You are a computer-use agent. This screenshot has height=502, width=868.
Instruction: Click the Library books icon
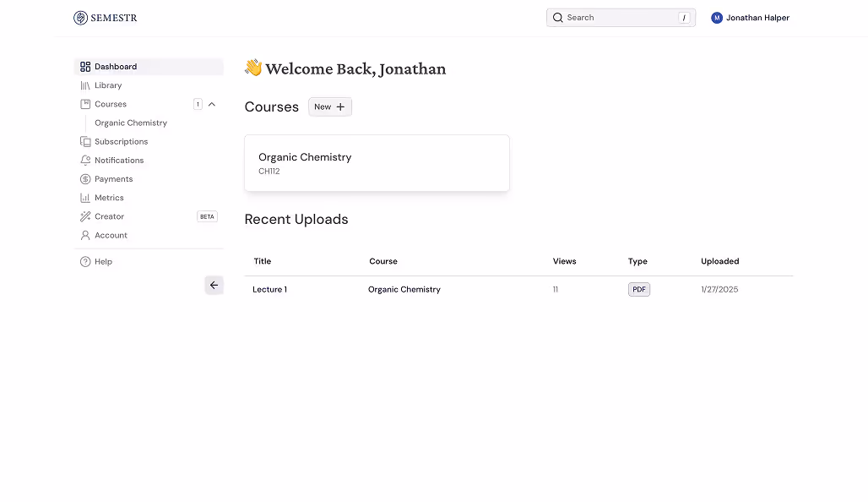(x=85, y=85)
